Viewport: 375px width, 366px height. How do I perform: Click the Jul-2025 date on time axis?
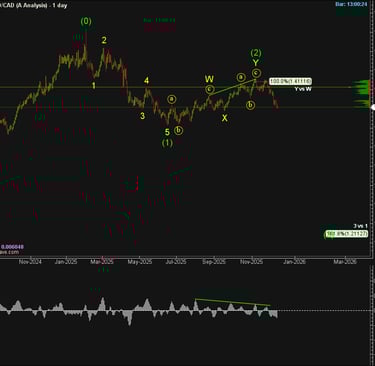(x=176, y=262)
